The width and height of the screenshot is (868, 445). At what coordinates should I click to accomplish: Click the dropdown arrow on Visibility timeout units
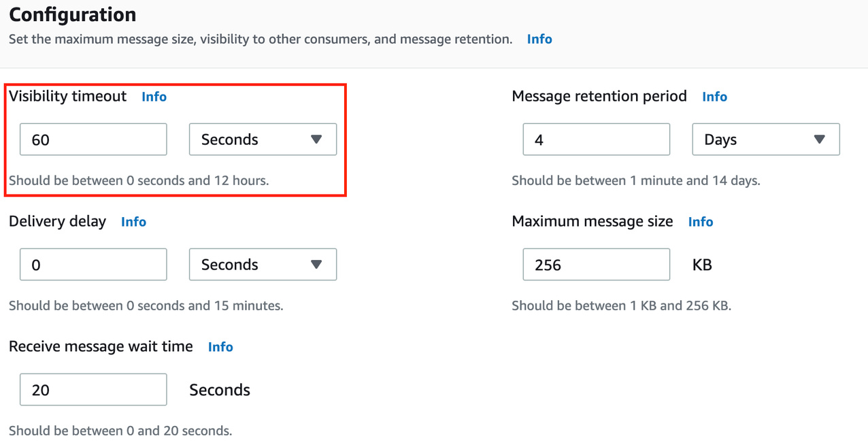316,139
